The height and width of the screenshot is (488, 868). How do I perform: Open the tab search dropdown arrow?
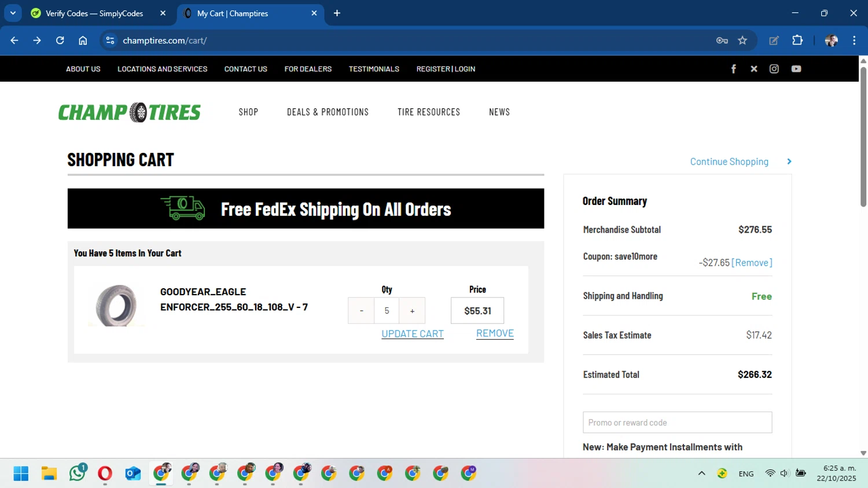point(13,13)
